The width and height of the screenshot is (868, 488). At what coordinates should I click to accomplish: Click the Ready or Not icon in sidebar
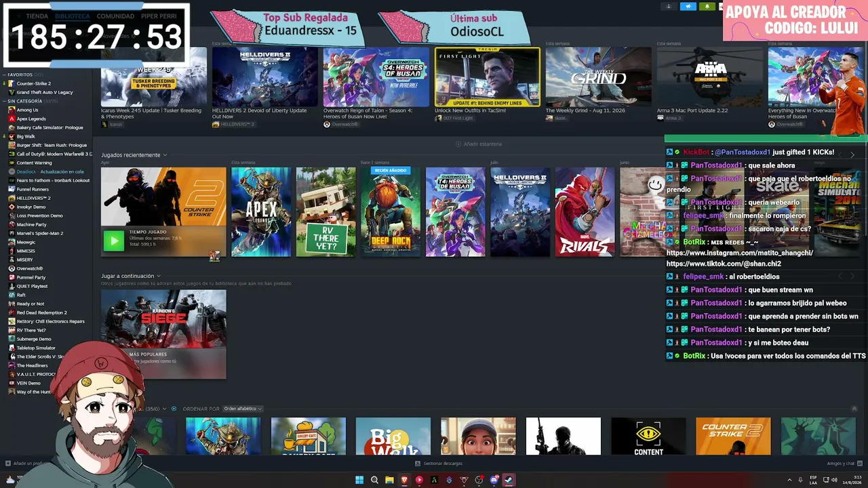[12, 304]
